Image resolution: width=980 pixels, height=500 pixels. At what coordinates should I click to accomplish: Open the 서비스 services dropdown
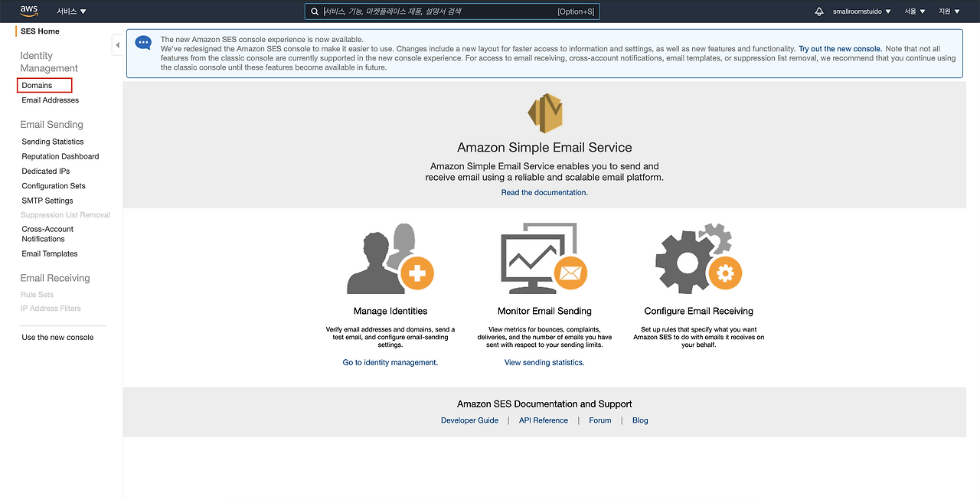point(72,11)
